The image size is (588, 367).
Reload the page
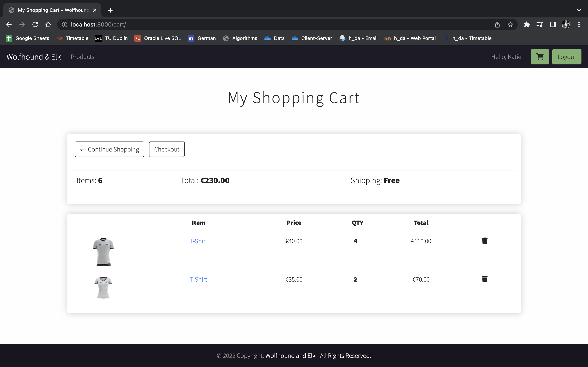coord(35,24)
